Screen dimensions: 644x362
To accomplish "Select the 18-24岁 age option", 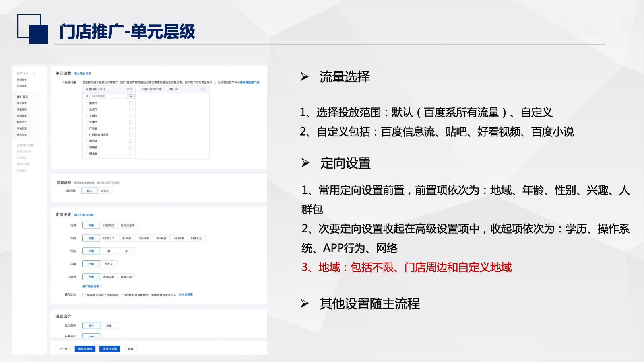I will click(x=126, y=239).
